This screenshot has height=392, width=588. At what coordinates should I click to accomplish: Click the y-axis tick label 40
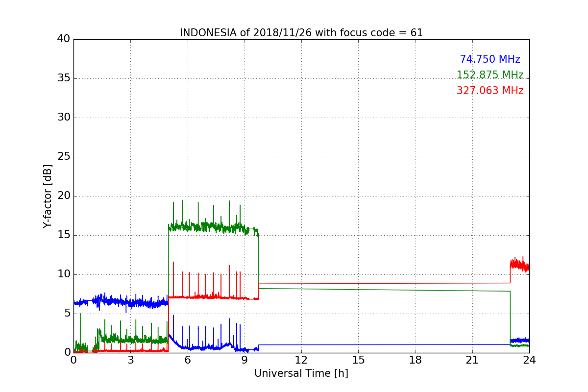[x=64, y=39]
